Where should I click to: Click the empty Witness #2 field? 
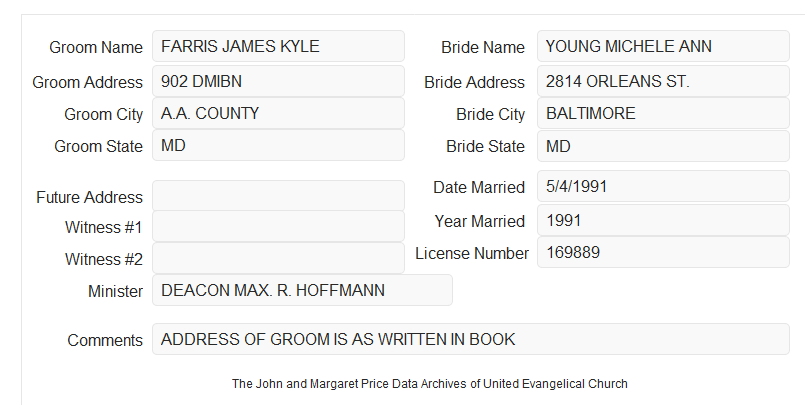(x=278, y=258)
